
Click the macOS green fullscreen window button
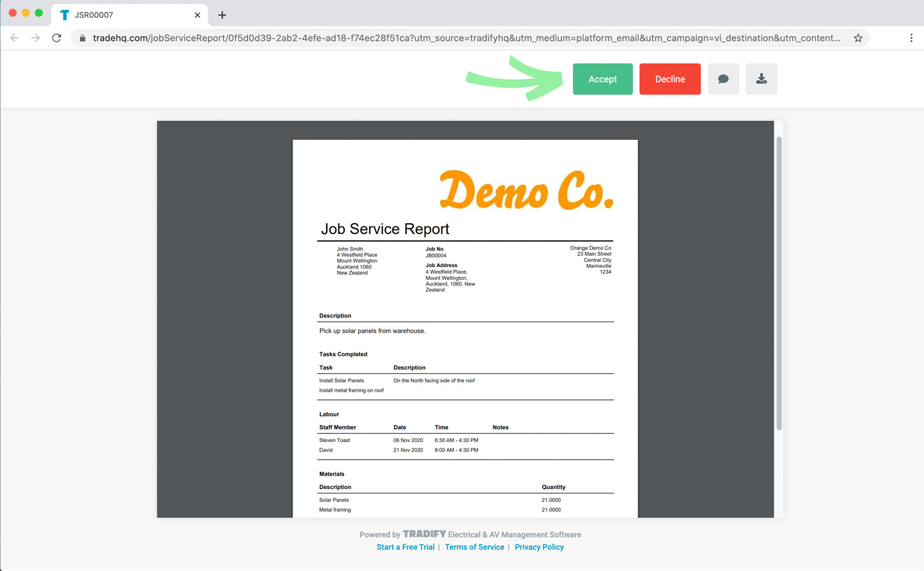tap(39, 13)
